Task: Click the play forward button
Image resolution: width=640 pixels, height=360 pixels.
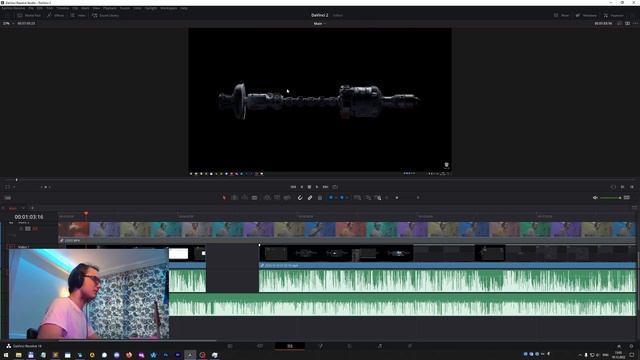Action: (317, 187)
